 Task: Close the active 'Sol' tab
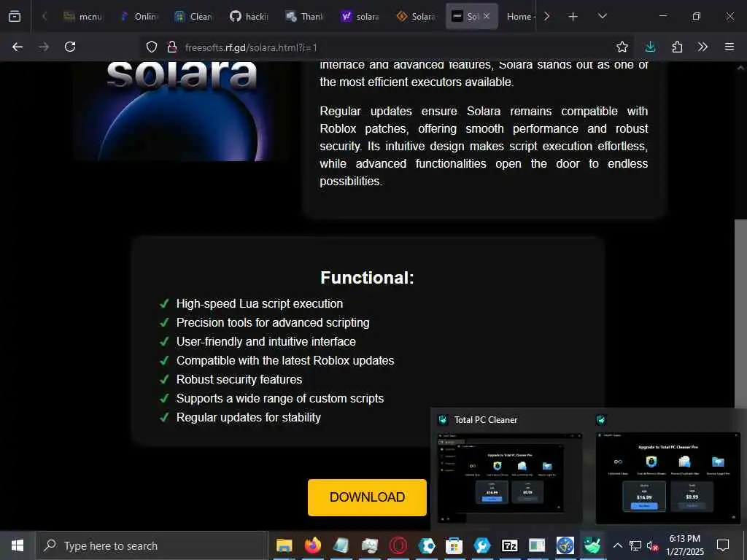point(487,16)
